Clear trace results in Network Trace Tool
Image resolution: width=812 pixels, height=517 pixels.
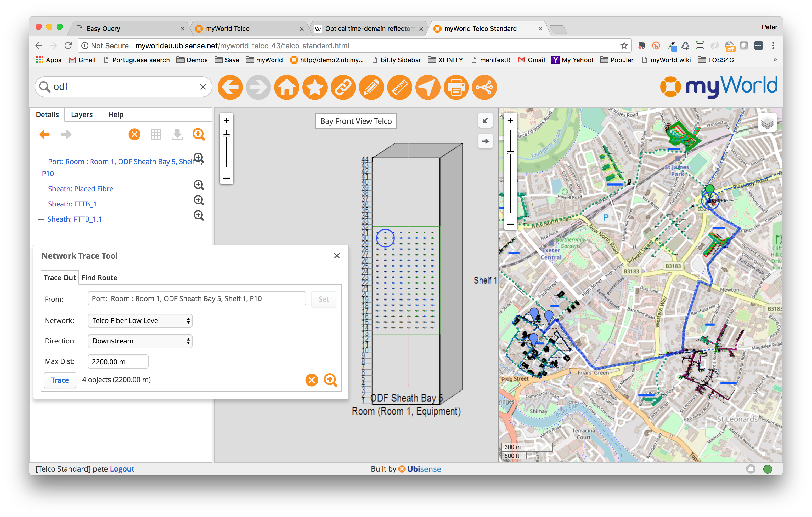(312, 380)
